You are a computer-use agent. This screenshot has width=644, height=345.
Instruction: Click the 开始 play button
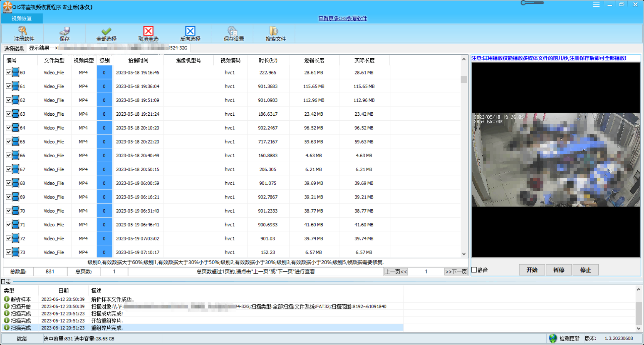pyautogui.click(x=532, y=270)
